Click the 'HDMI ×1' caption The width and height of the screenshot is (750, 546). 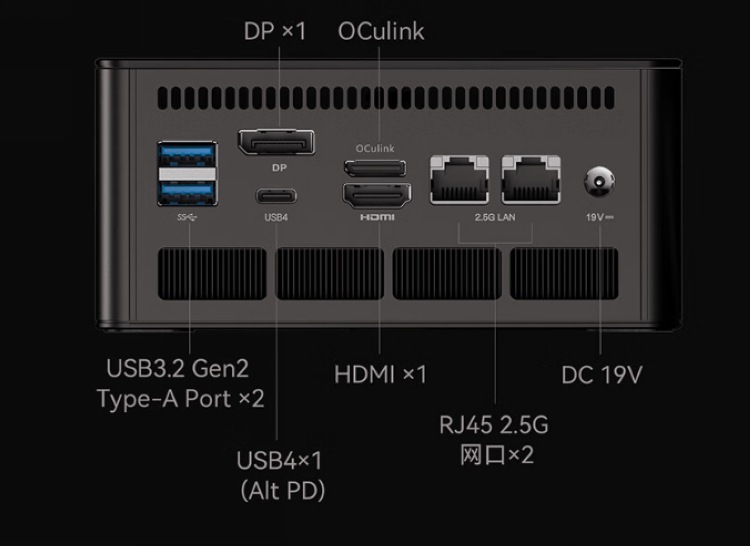point(380,374)
